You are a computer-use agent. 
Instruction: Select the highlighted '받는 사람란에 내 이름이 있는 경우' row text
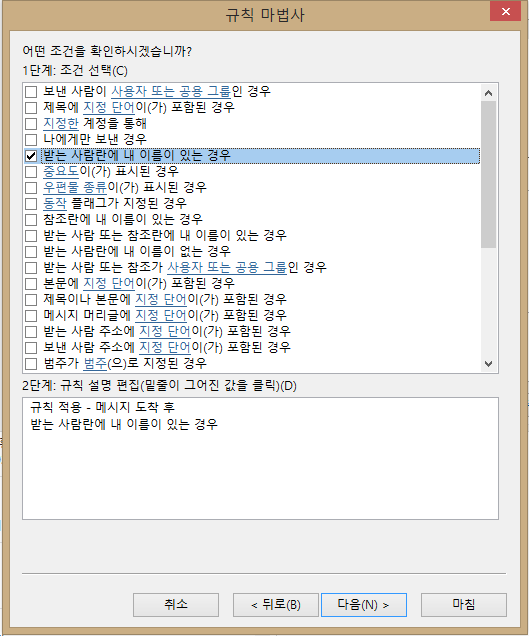137,156
